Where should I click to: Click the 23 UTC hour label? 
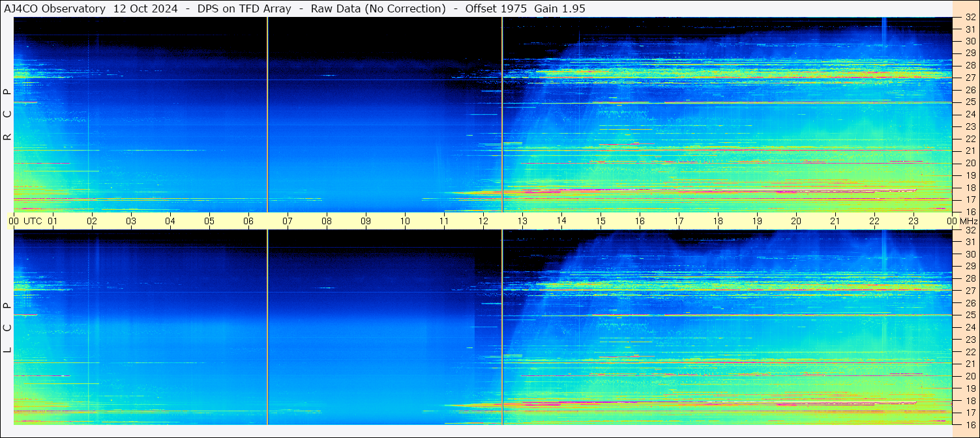913,221
